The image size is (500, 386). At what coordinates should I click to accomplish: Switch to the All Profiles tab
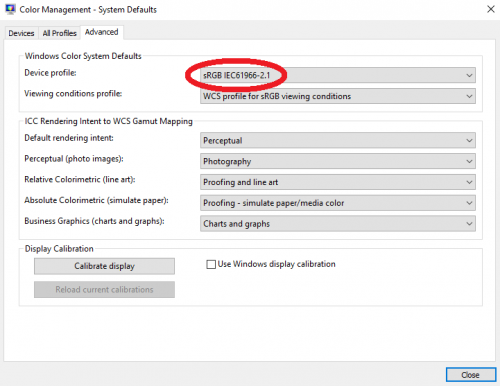(x=59, y=33)
